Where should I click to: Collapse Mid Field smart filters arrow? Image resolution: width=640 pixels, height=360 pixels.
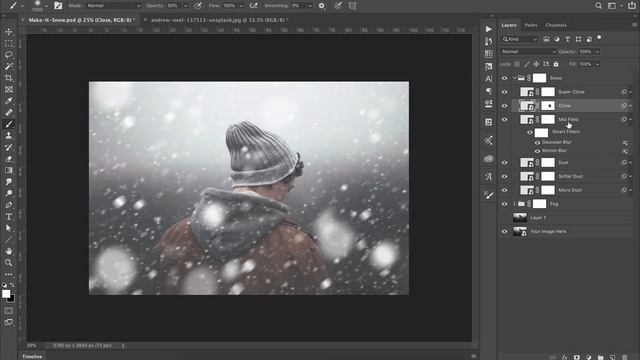(x=631, y=119)
